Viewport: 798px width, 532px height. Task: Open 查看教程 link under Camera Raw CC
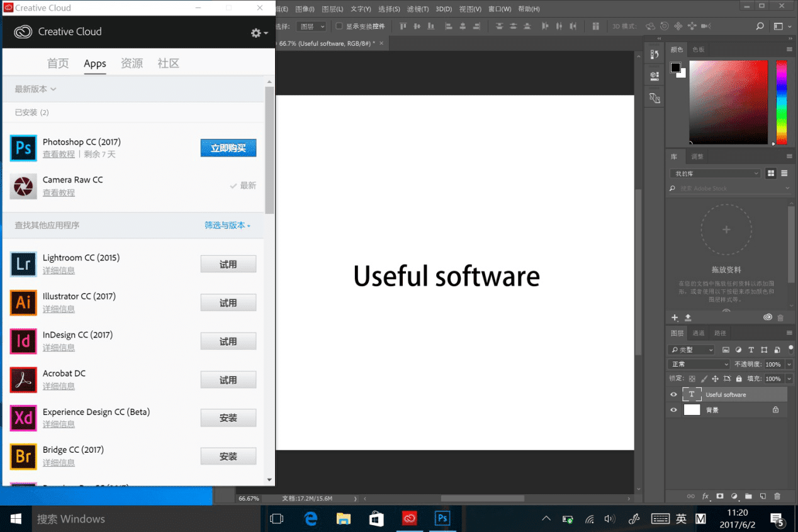click(x=59, y=193)
